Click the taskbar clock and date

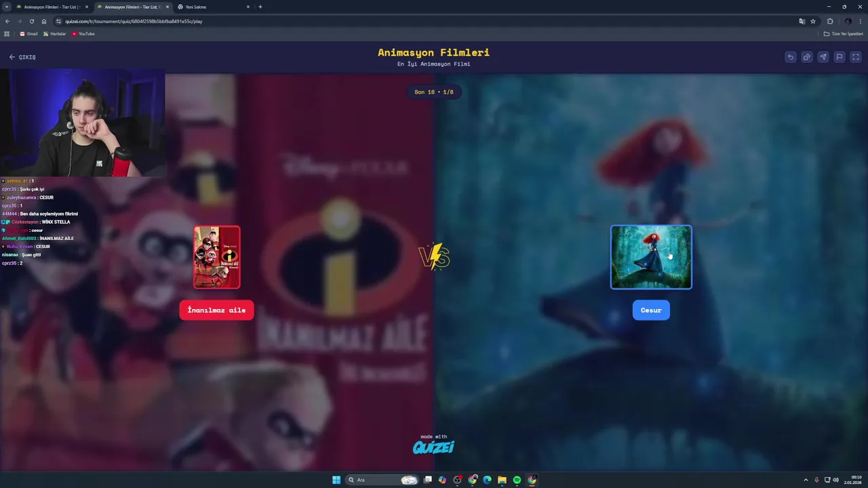click(853, 480)
